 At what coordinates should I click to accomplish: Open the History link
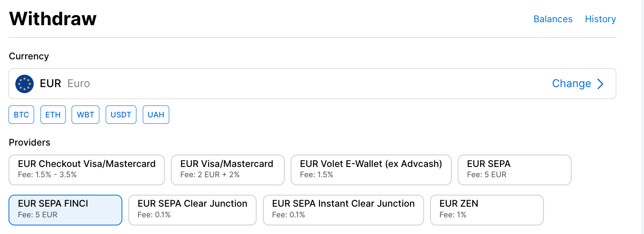point(600,19)
